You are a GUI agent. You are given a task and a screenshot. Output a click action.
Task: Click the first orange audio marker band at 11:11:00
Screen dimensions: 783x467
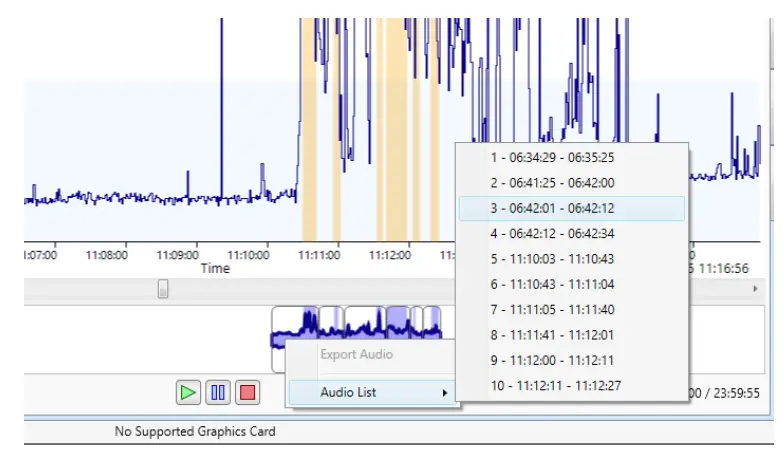[x=309, y=130]
